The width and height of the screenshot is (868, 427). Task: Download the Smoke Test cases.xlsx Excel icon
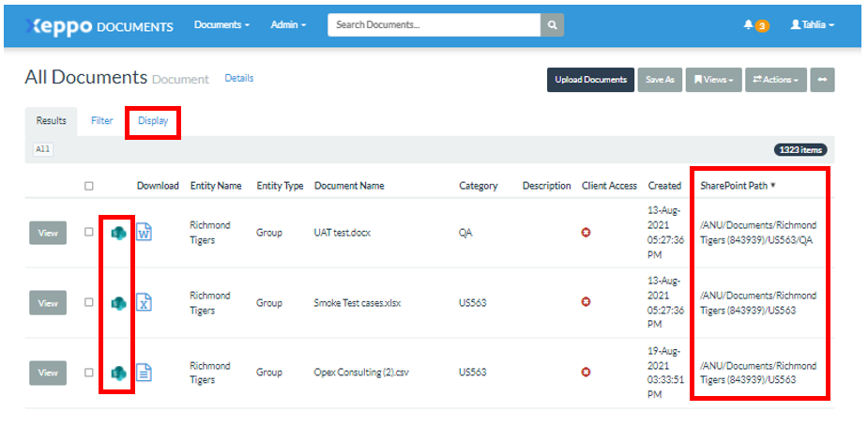144,302
